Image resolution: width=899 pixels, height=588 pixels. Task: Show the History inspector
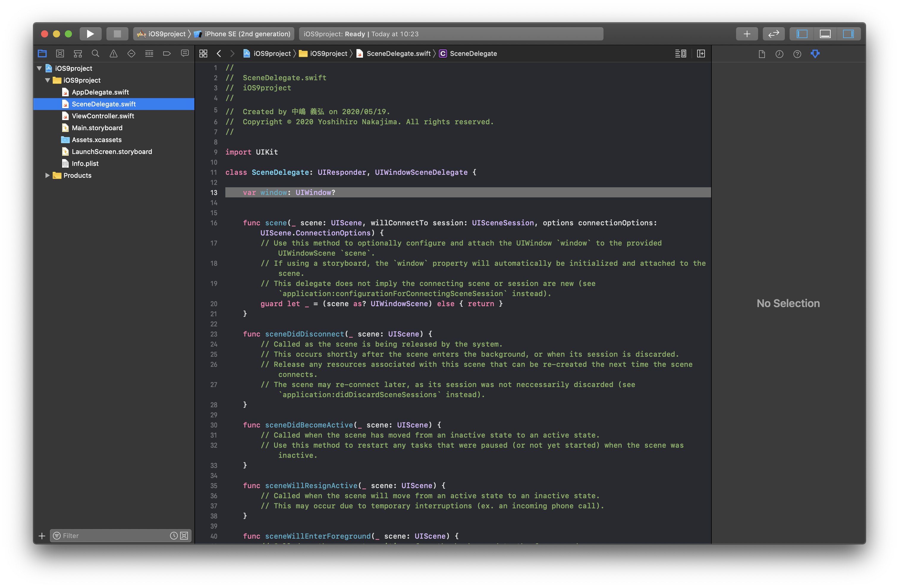click(x=779, y=54)
